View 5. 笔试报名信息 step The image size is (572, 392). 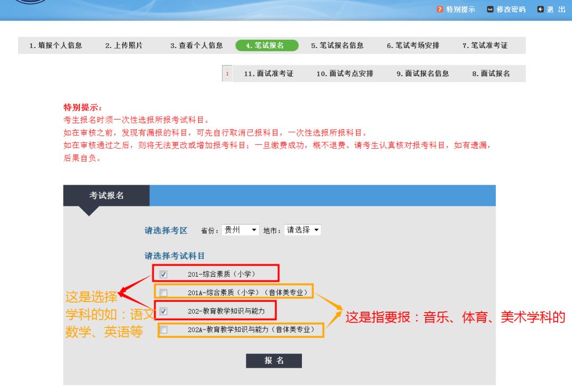pyautogui.click(x=339, y=45)
